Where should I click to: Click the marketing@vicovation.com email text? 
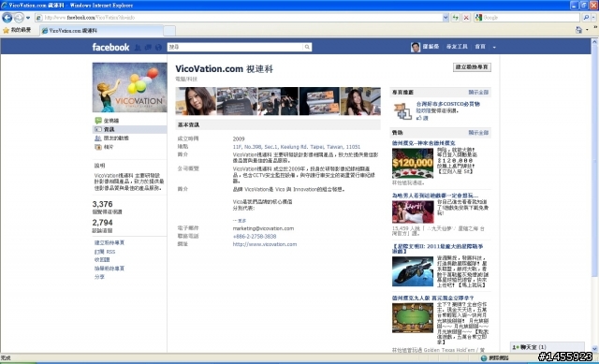click(x=263, y=228)
